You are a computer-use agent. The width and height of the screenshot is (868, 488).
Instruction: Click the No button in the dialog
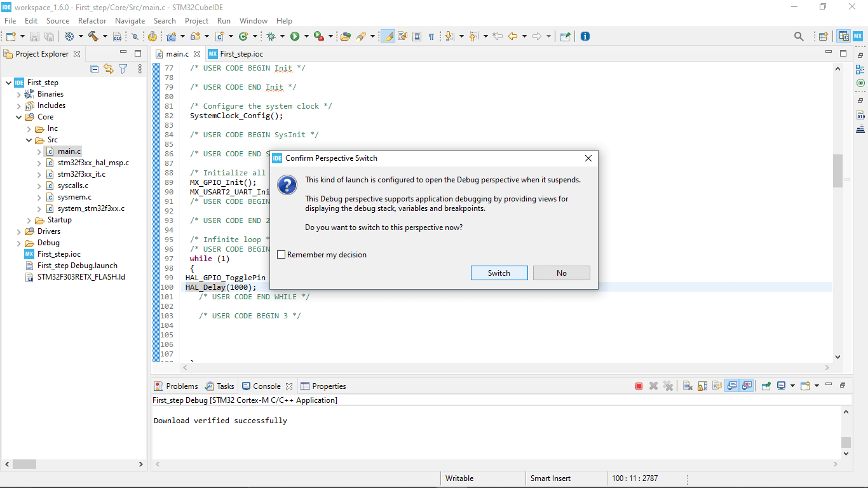(561, 273)
